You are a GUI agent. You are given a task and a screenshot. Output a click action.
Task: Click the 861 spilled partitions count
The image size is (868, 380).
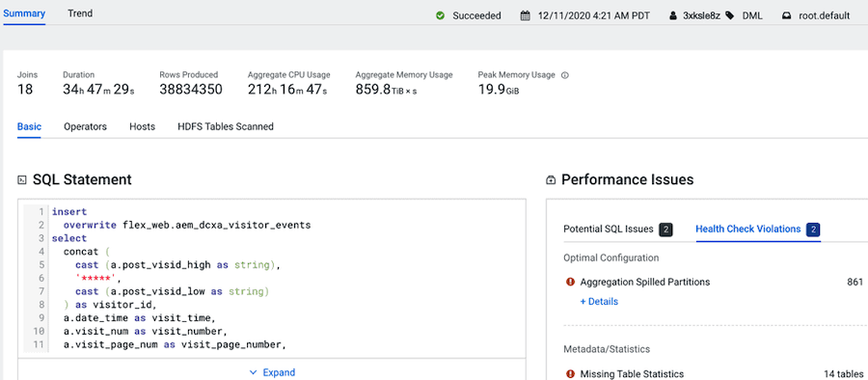pos(854,282)
